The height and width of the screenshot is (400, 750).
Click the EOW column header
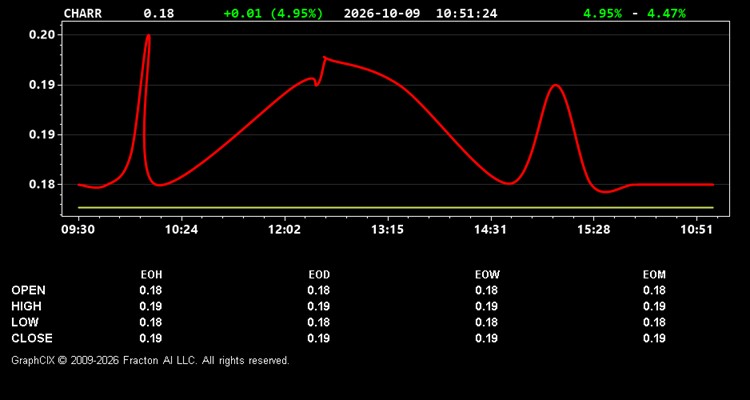487,275
